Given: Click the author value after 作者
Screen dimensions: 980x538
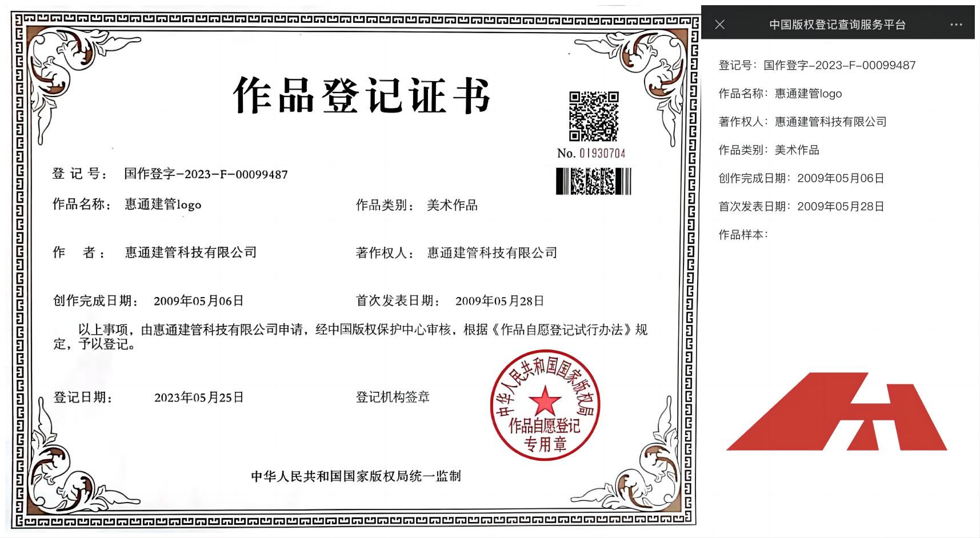Looking at the screenshot, I should point(191,252).
